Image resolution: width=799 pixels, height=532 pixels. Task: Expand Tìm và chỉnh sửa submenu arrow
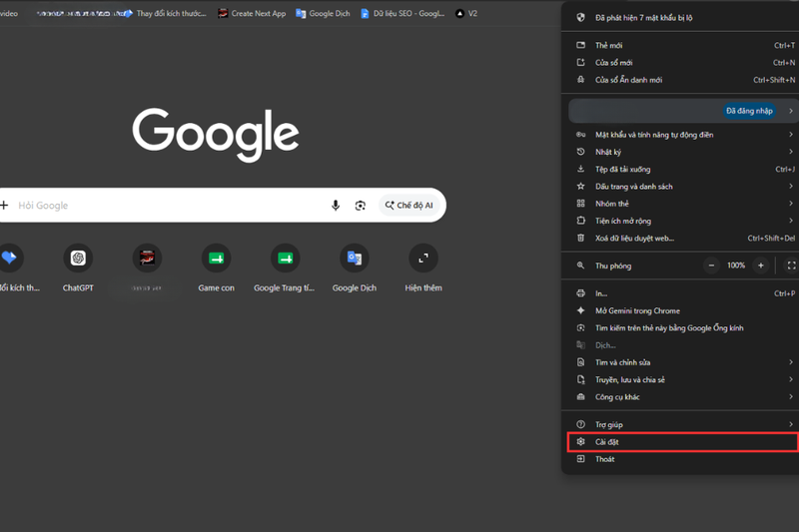[x=790, y=362]
